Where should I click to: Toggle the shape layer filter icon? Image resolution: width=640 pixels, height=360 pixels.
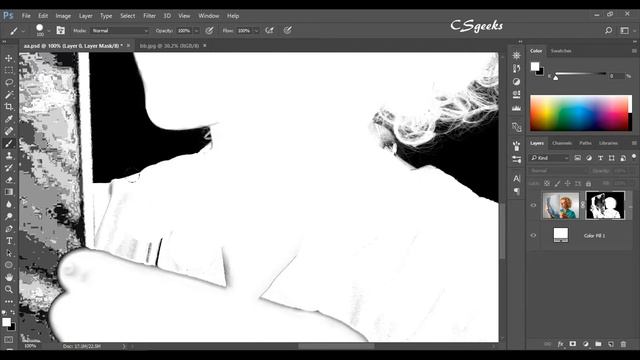tap(611, 158)
